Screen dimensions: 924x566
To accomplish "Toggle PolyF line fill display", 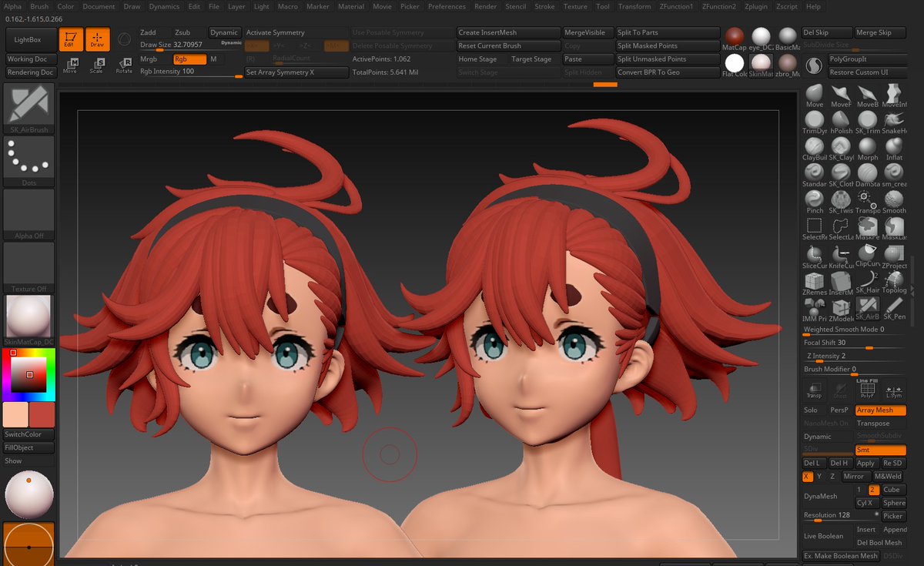I will [867, 389].
